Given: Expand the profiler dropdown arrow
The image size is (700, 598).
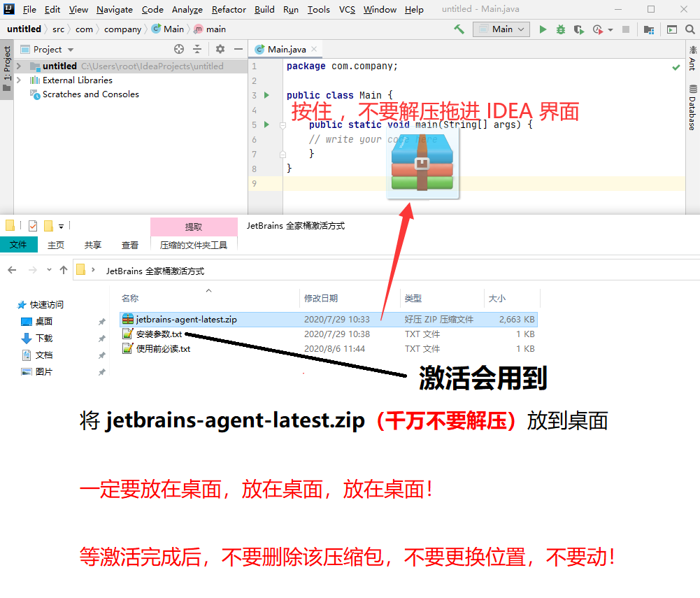Looking at the screenshot, I should click(x=610, y=29).
